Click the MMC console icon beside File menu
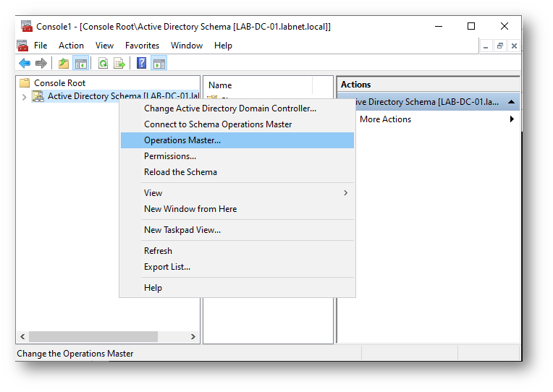The height and width of the screenshot is (392, 553). point(22,46)
